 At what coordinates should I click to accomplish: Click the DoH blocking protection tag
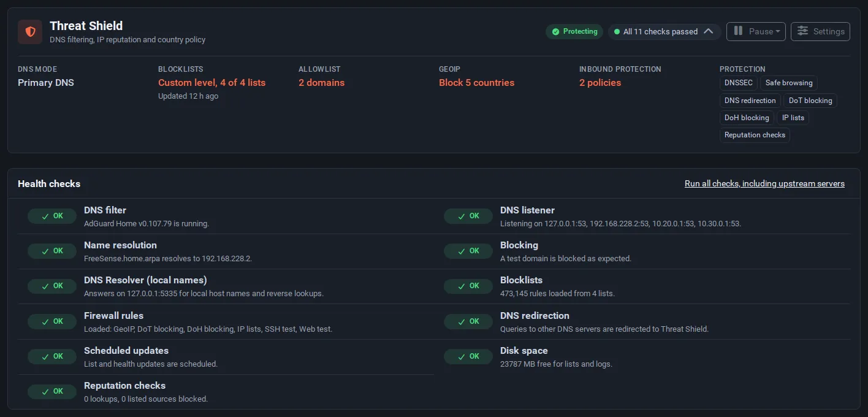pos(746,118)
